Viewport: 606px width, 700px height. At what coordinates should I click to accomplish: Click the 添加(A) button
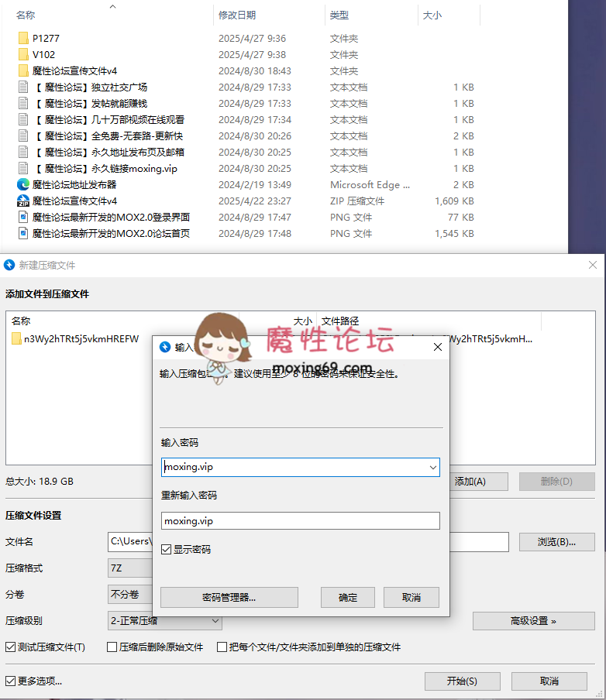point(478,482)
